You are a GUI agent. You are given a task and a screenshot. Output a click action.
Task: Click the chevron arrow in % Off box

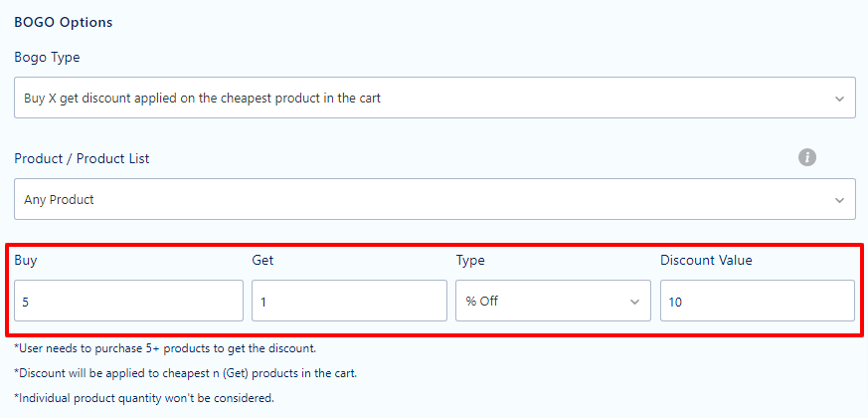634,303
